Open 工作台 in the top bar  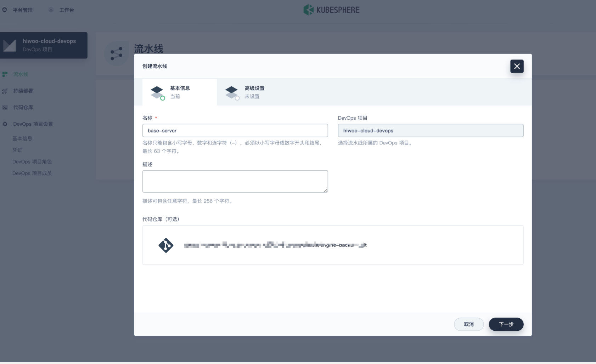coord(67,10)
